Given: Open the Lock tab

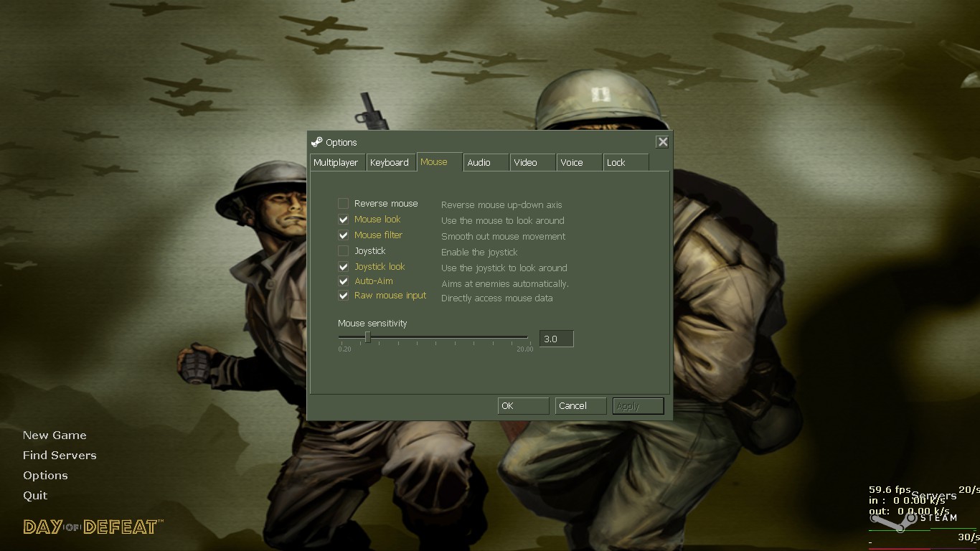Looking at the screenshot, I should [626, 163].
